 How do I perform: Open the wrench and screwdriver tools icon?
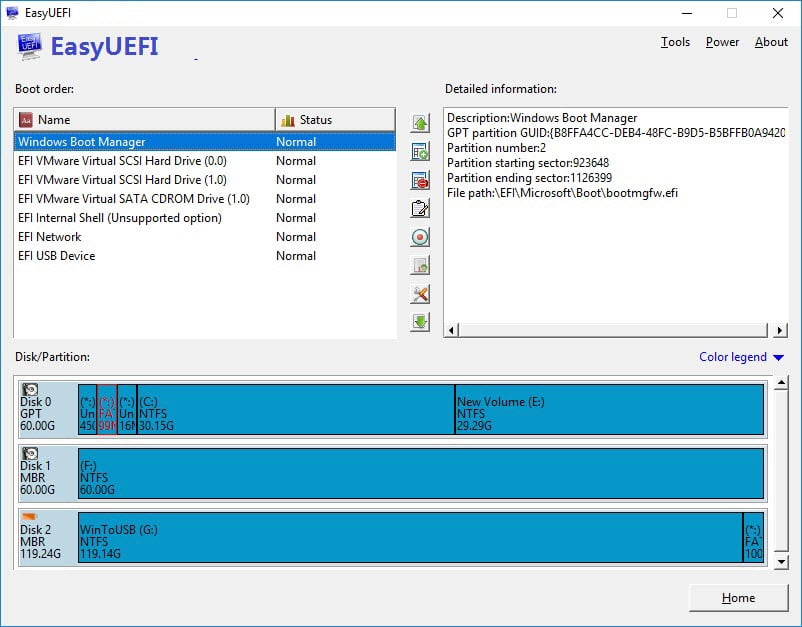pyautogui.click(x=420, y=294)
